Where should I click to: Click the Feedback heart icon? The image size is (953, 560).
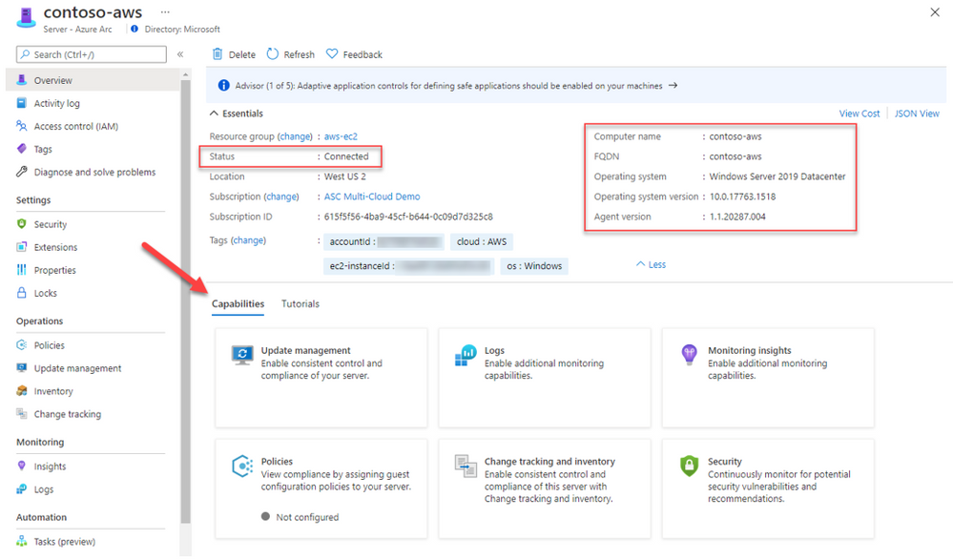coord(332,54)
